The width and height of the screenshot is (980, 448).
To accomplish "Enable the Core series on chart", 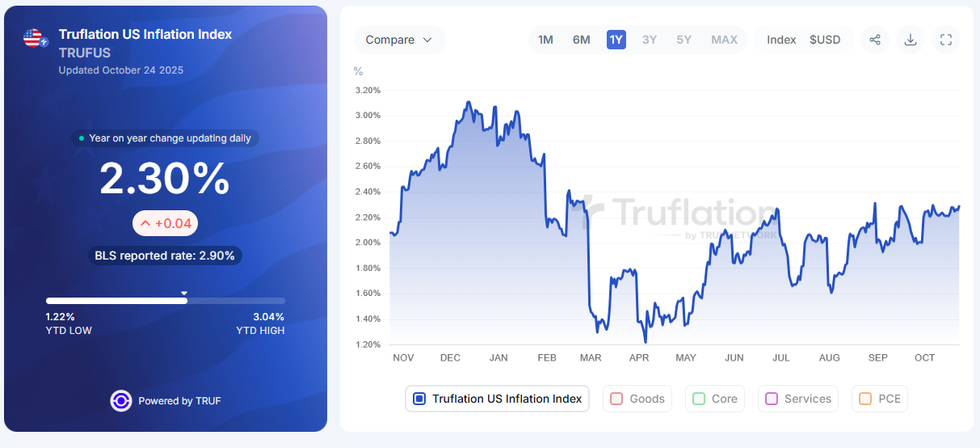I will click(x=699, y=399).
